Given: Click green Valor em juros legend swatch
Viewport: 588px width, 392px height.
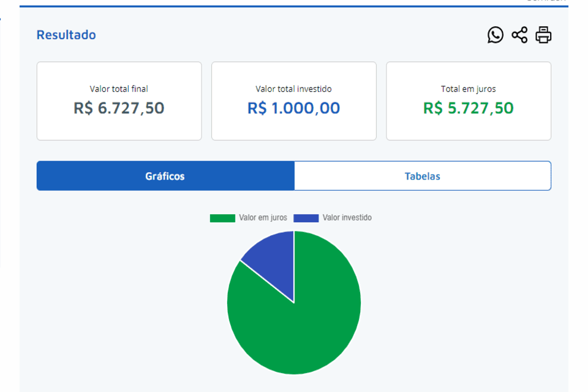Looking at the screenshot, I should (222, 218).
